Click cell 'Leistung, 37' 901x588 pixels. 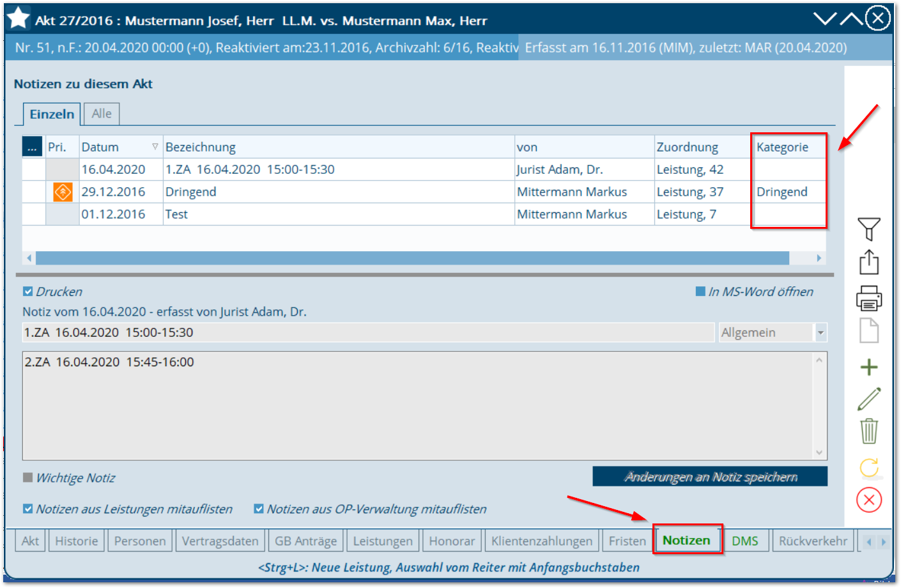click(690, 192)
